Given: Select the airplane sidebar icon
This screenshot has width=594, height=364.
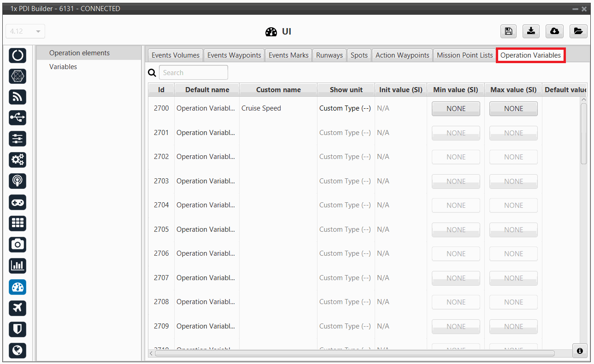Looking at the screenshot, I should pos(18,308).
